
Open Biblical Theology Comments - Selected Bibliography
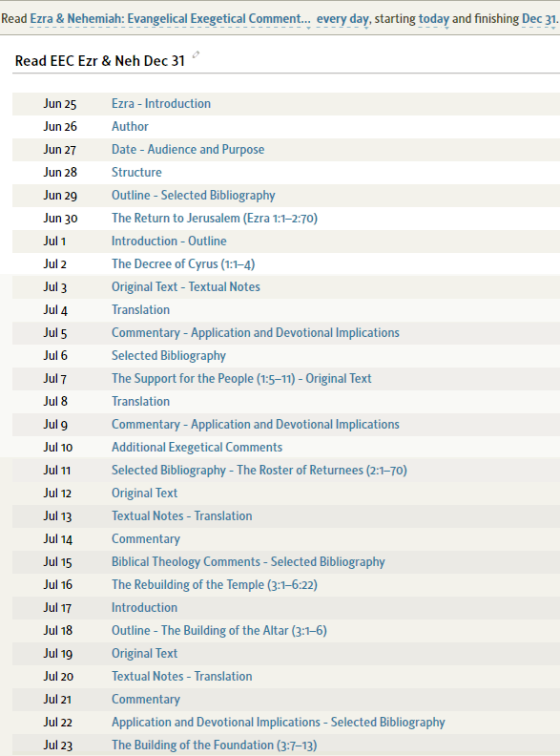point(248,561)
